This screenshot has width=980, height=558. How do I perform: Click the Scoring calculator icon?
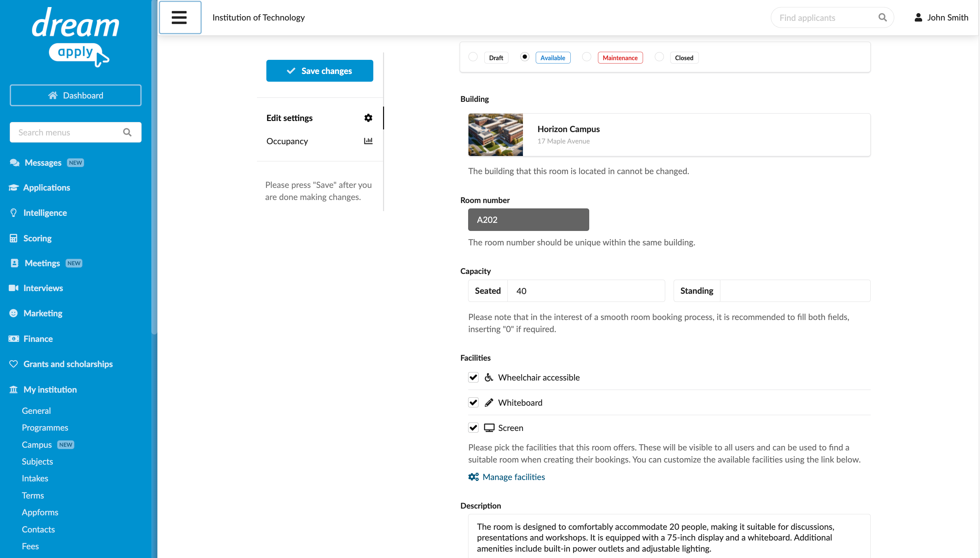point(13,238)
